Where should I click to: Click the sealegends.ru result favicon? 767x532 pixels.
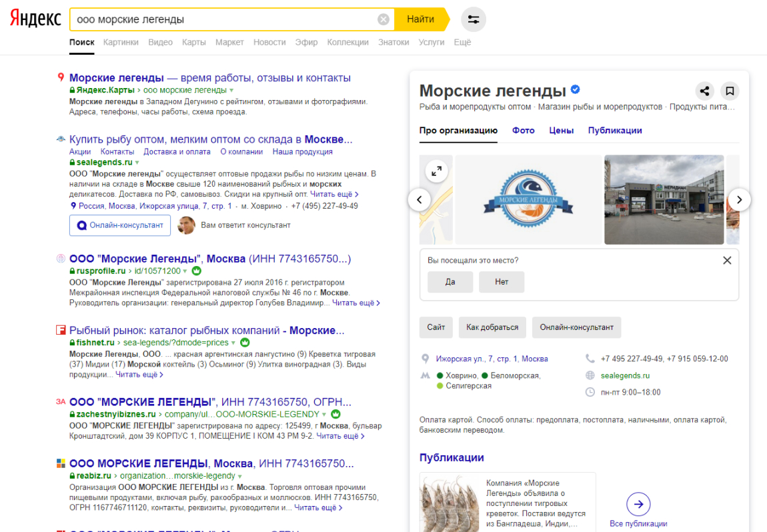coord(61,139)
